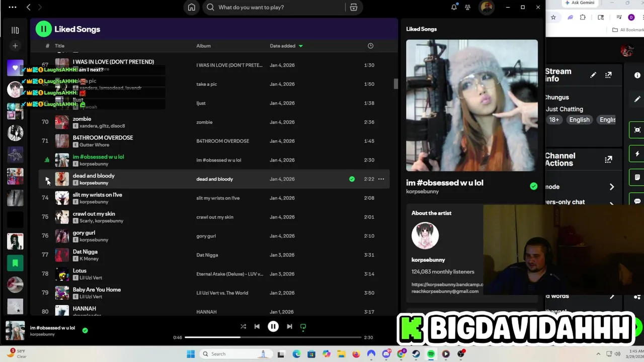Bookmark the page with Chrome's star icon

tap(553, 17)
